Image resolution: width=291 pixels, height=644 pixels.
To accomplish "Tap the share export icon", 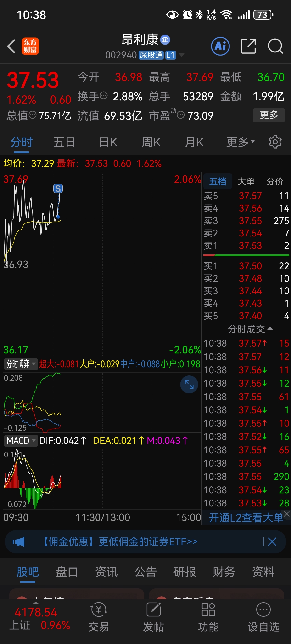I will 248,46.
